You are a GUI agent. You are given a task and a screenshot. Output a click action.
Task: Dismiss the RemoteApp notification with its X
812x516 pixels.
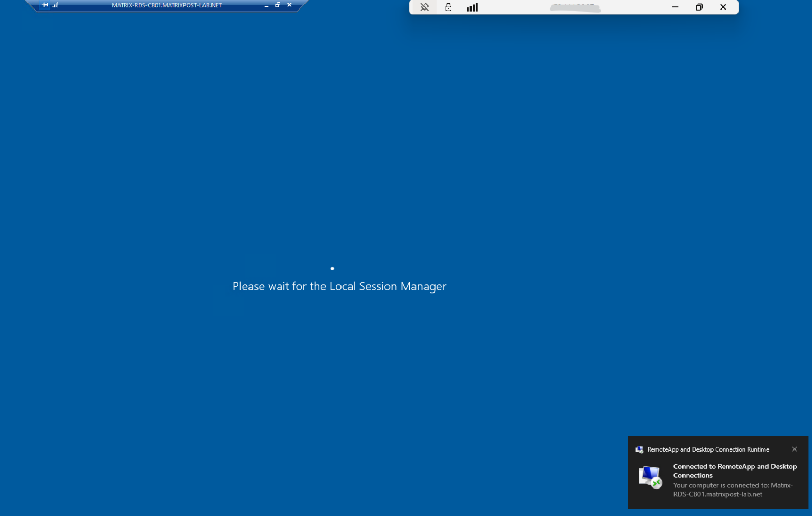pos(795,449)
